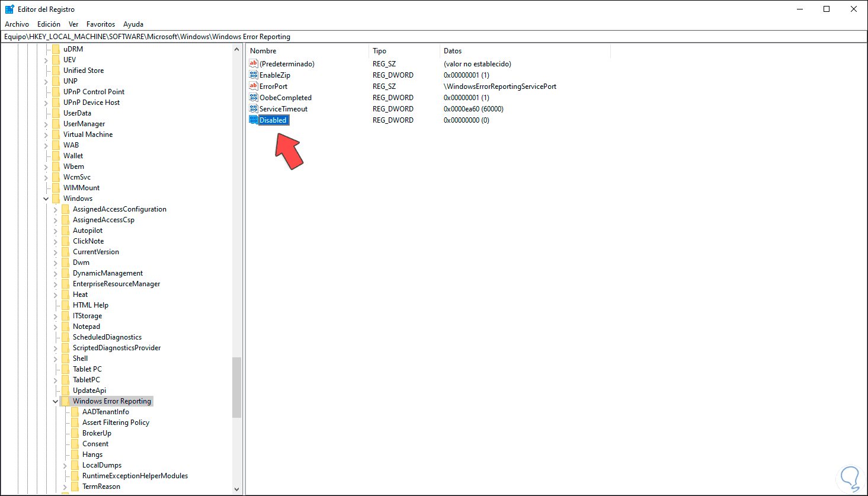This screenshot has height=496, width=868.
Task: Expand the TermReason subkey
Action: pyautogui.click(x=64, y=486)
